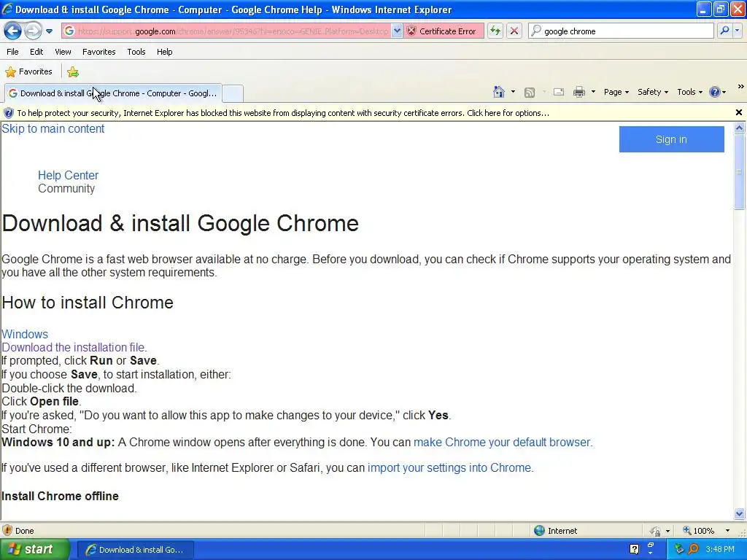The height and width of the screenshot is (560, 747).
Task: Click the Windows start button
Action: click(x=34, y=550)
